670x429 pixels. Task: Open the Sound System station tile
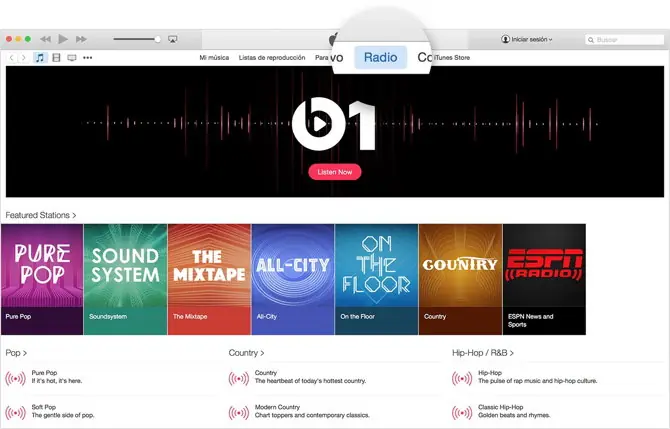coord(125,279)
